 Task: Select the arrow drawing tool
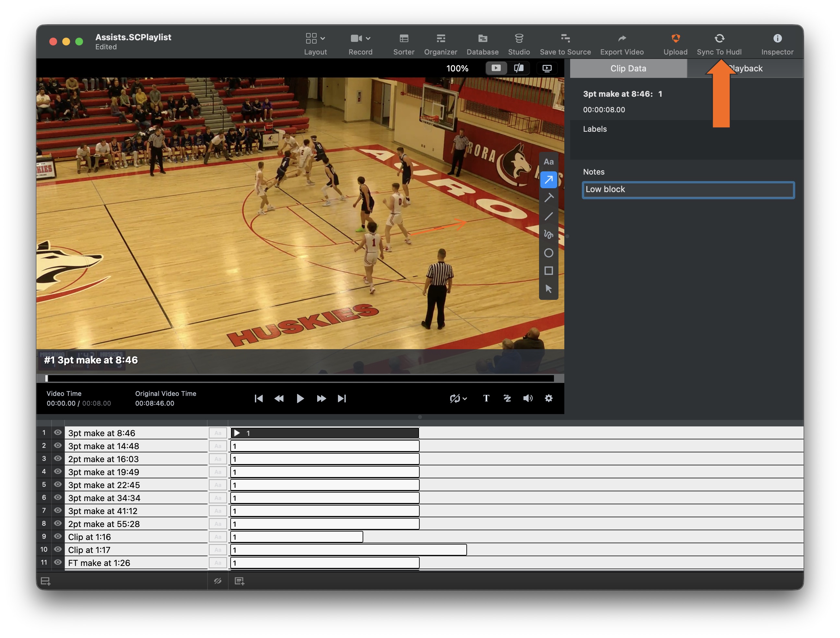click(x=548, y=180)
